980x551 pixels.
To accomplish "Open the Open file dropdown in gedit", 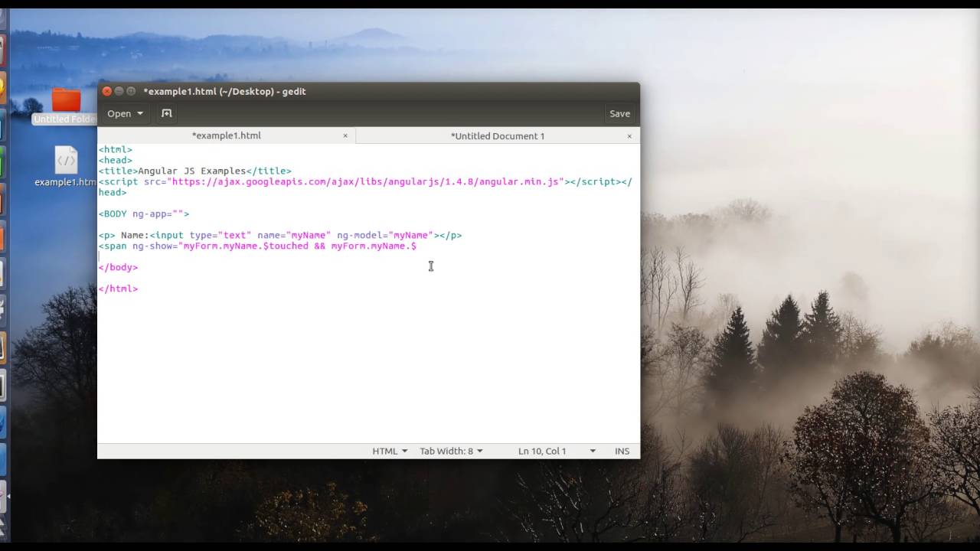I will [125, 113].
